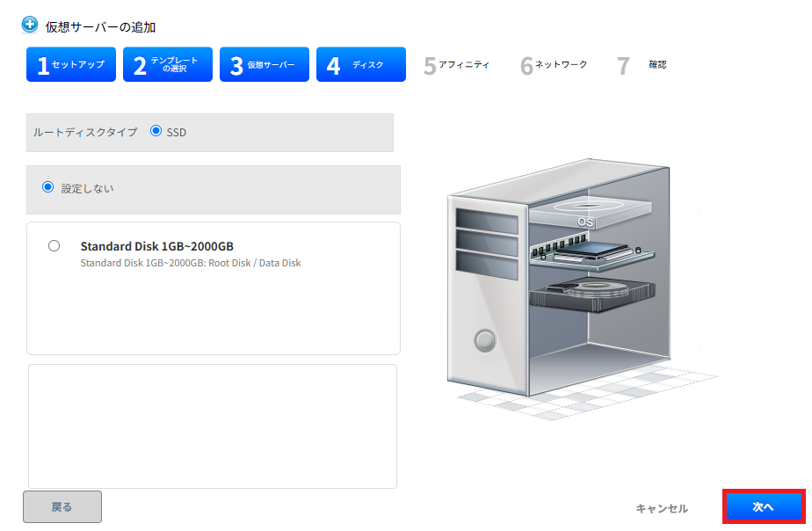Click the ルートディスクタイプ label
The height and width of the screenshot is (531, 812).
tap(85, 132)
